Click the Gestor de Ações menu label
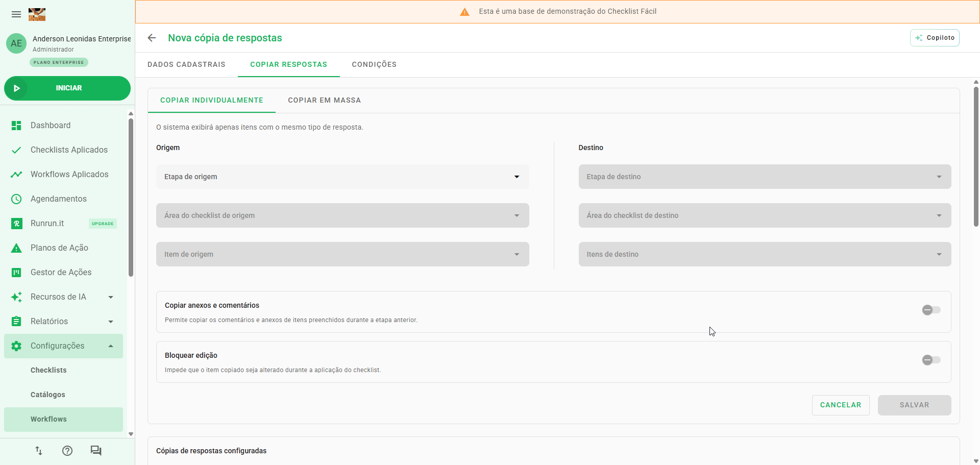The width and height of the screenshot is (980, 465). point(61,273)
